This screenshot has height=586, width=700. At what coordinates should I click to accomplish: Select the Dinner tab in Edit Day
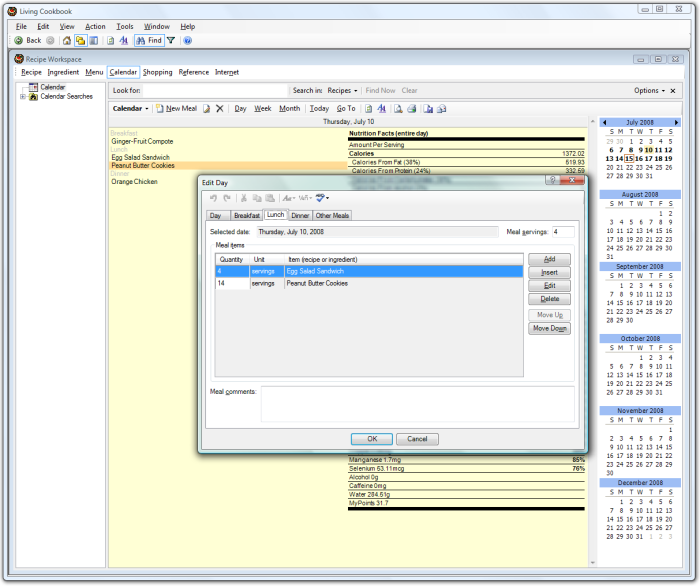pos(300,216)
